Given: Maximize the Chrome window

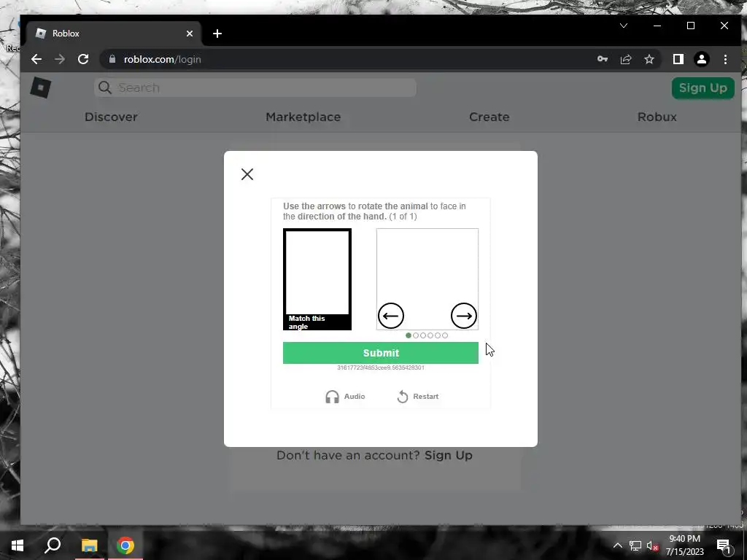Looking at the screenshot, I should pos(691,26).
